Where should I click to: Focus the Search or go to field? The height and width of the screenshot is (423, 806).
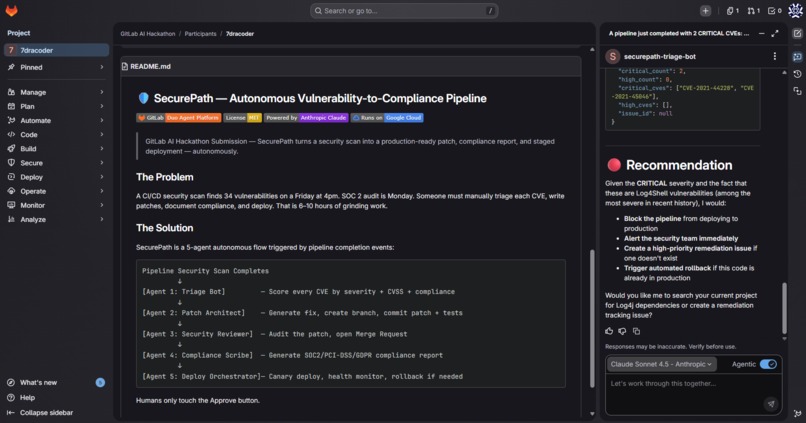[404, 11]
